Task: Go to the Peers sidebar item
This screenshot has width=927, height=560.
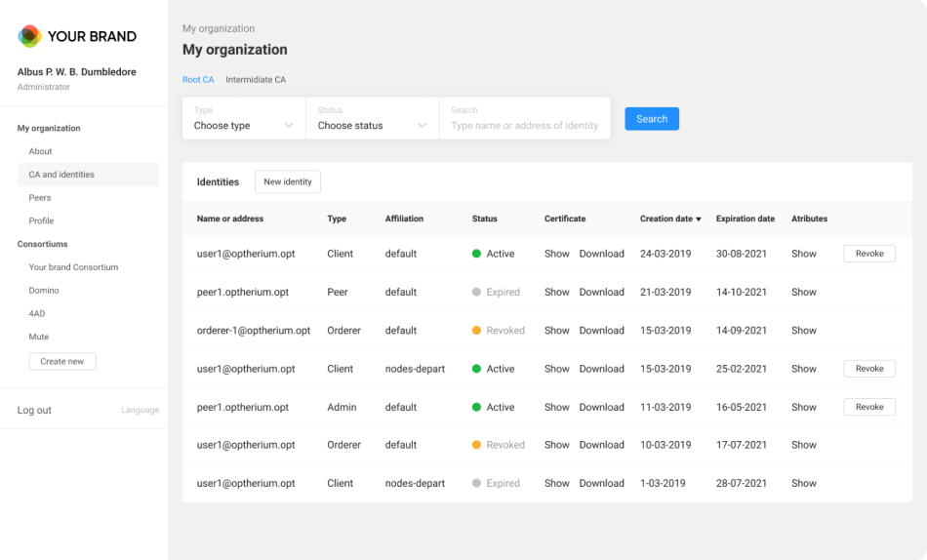Action: coord(40,198)
